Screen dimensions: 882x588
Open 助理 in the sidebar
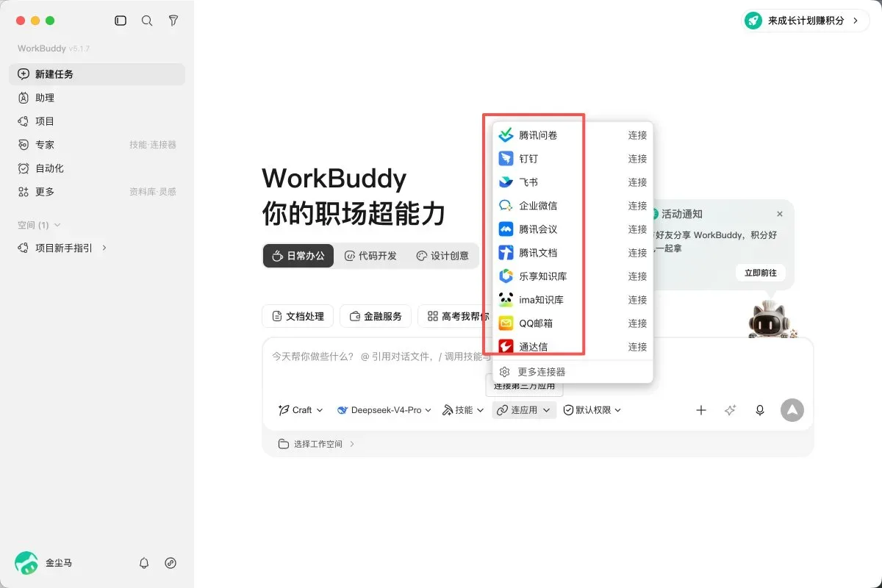click(x=97, y=98)
